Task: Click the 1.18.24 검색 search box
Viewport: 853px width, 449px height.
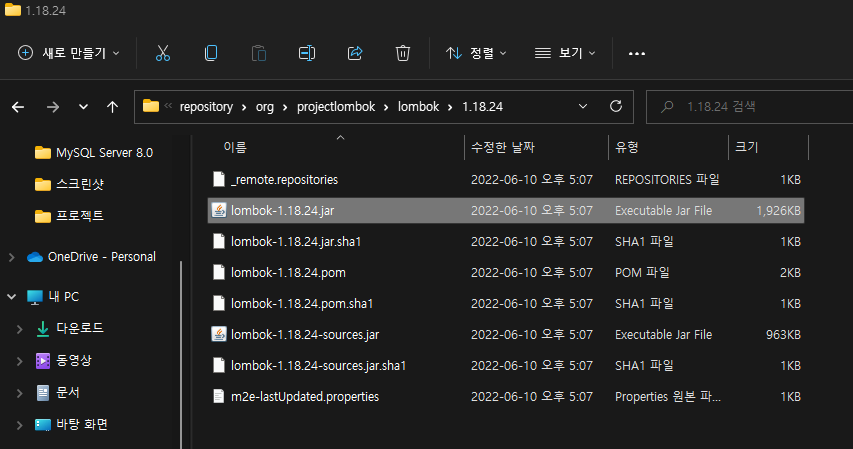Action: tap(750, 107)
